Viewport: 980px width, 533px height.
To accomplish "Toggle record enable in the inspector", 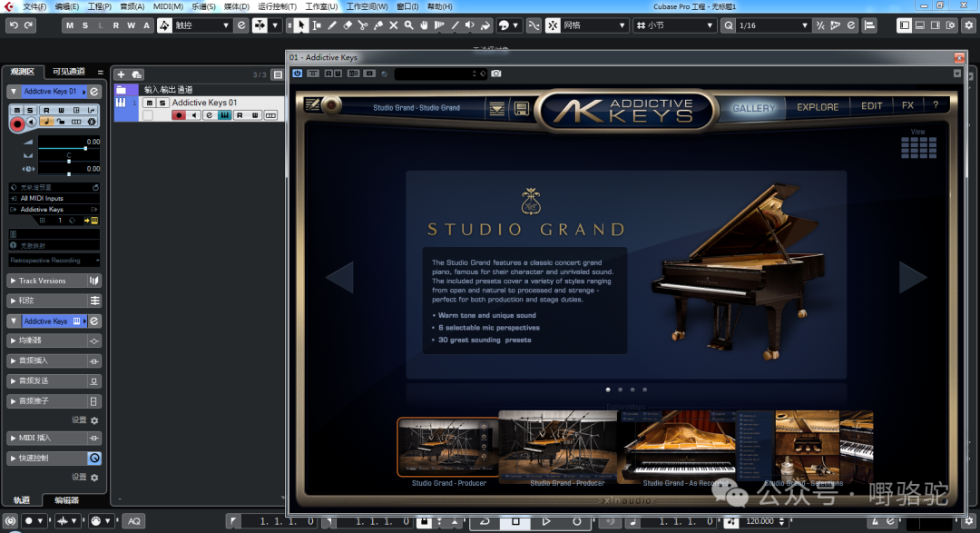I will coord(16,123).
